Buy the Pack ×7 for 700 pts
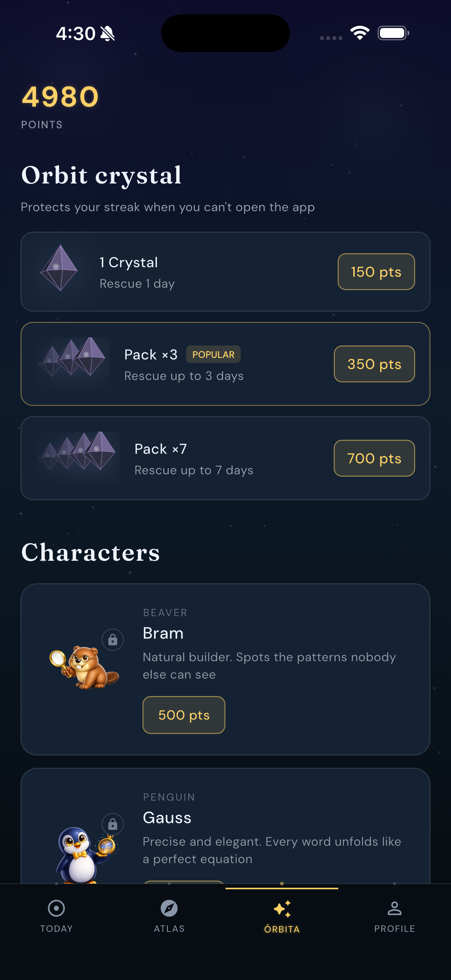The width and height of the screenshot is (451, 980). click(374, 458)
